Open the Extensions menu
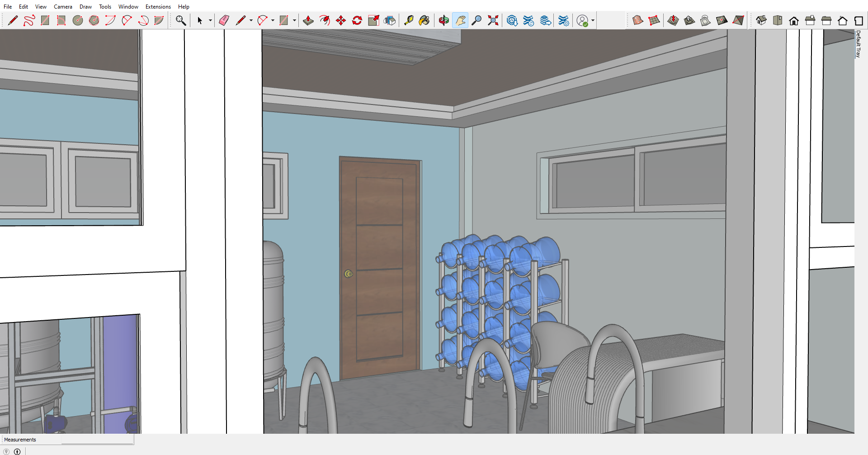Image resolution: width=868 pixels, height=455 pixels. (158, 7)
